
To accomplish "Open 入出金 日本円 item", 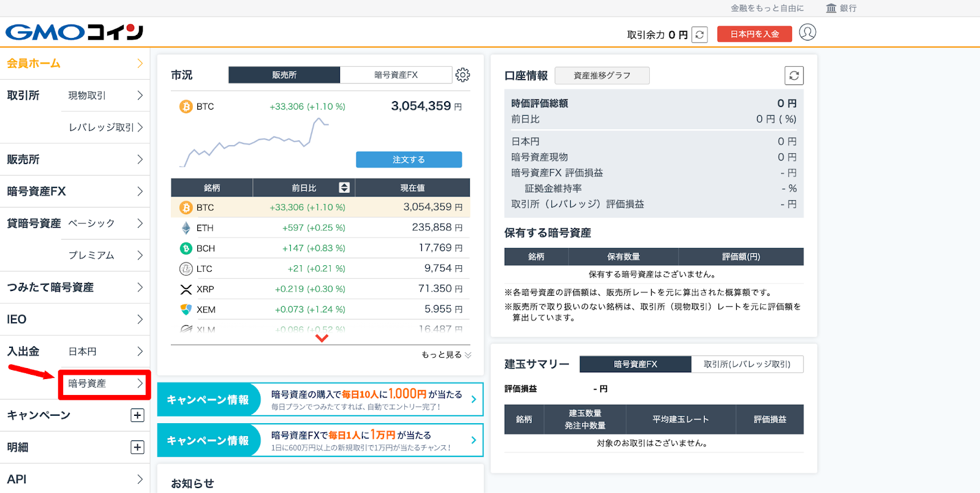I will point(105,352).
